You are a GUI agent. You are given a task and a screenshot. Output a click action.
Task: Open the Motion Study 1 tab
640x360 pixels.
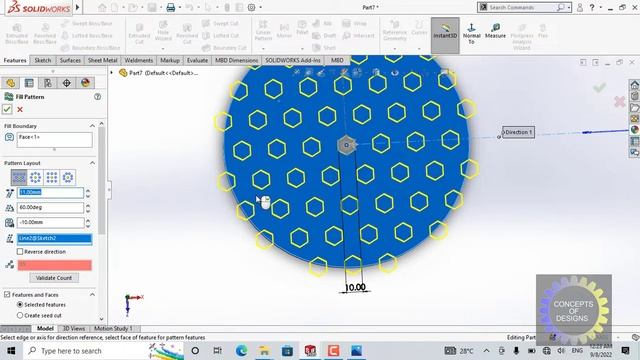(113, 329)
